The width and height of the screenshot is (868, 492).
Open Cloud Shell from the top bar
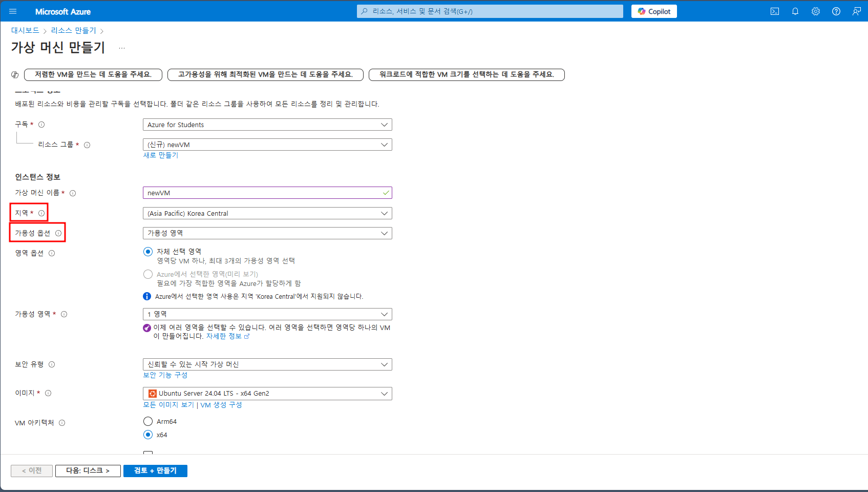coord(775,11)
